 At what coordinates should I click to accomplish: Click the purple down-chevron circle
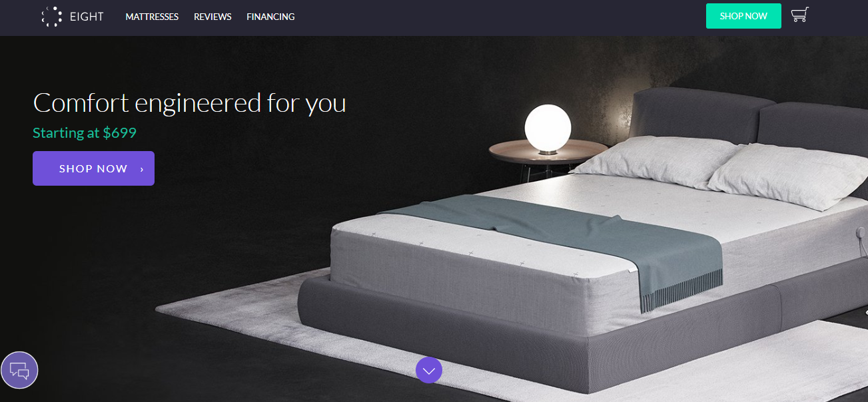(x=429, y=370)
